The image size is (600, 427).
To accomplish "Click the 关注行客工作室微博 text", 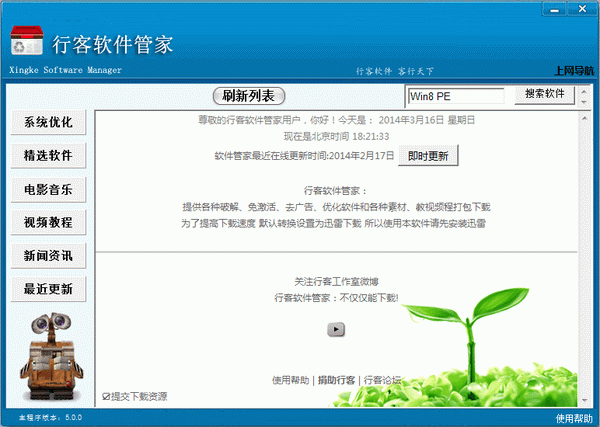I will 336,282.
